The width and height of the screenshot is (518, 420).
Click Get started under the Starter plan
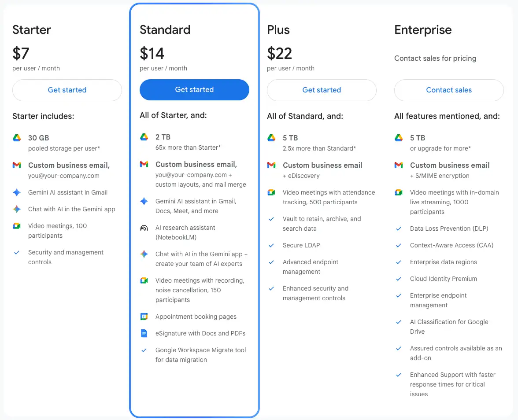[x=67, y=90]
